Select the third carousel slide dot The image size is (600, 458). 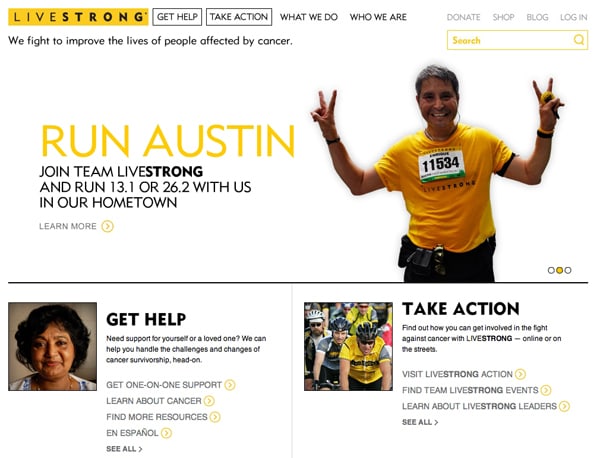(568, 271)
